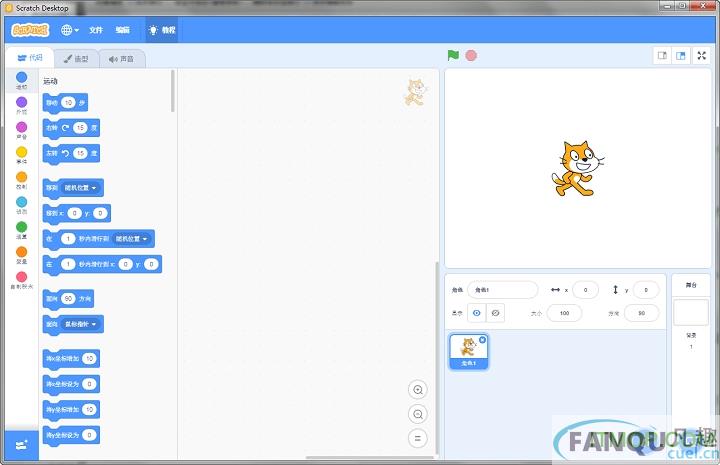Switch to the 造型 (Costumes) tab
The height and width of the screenshot is (465, 720).
(76, 59)
